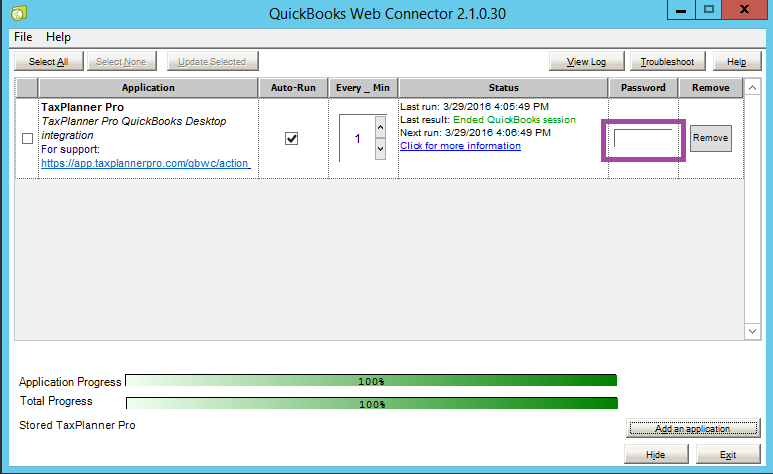Click the Status column header
The image size is (773, 474).
503,88
